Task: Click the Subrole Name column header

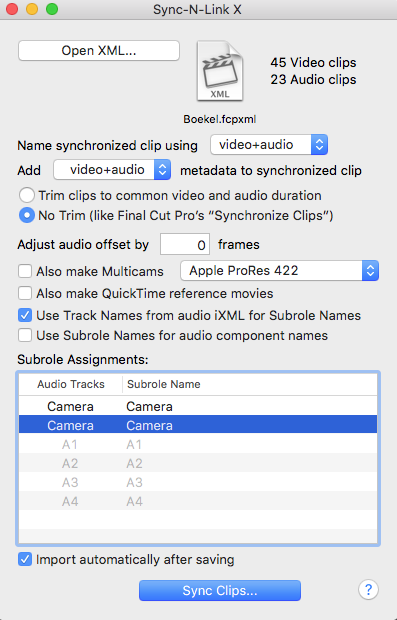Action: (250, 384)
